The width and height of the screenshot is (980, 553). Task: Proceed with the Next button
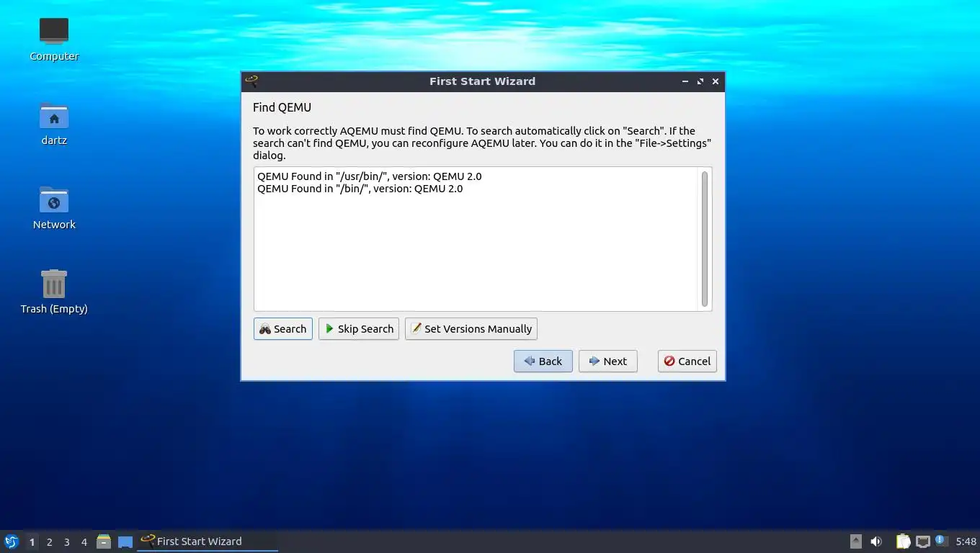608,361
